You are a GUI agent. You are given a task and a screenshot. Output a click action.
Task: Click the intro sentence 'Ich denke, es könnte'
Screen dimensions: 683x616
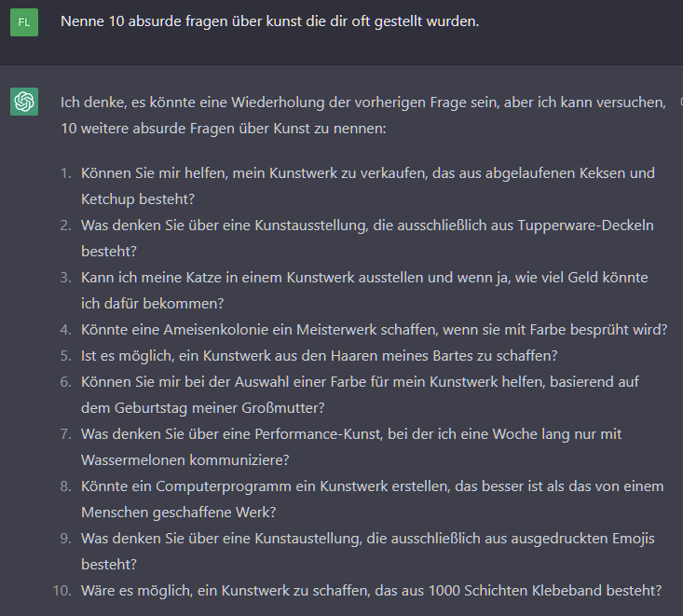pyautogui.click(x=362, y=103)
